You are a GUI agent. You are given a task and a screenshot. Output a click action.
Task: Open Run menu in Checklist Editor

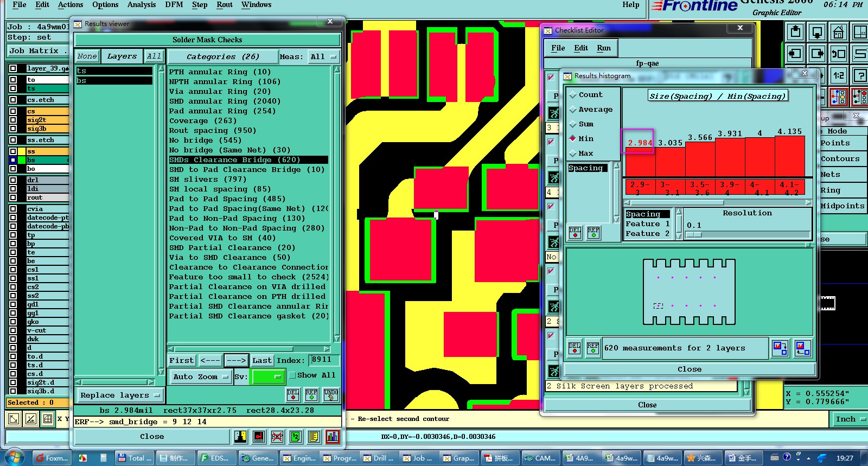(x=604, y=48)
